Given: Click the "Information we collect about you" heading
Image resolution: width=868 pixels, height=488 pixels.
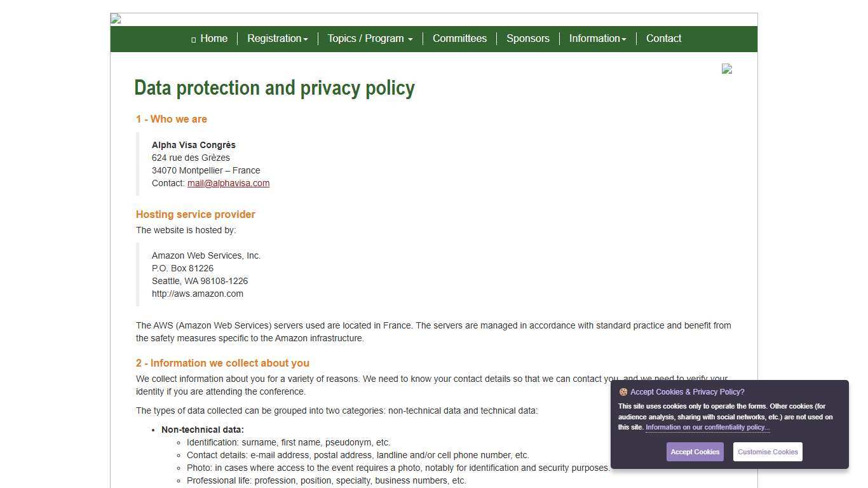Looking at the screenshot, I should click(x=222, y=363).
